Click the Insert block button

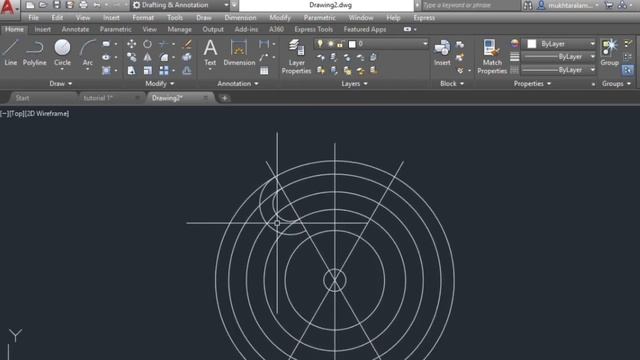[x=442, y=52]
